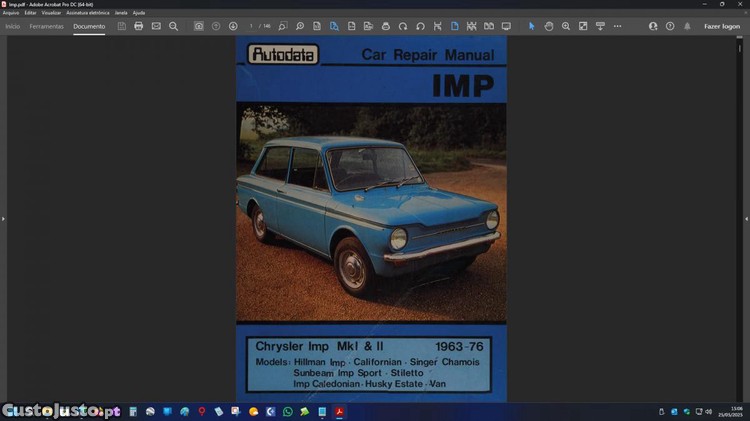Expand the right tools pane arrow

pyautogui.click(x=746, y=218)
